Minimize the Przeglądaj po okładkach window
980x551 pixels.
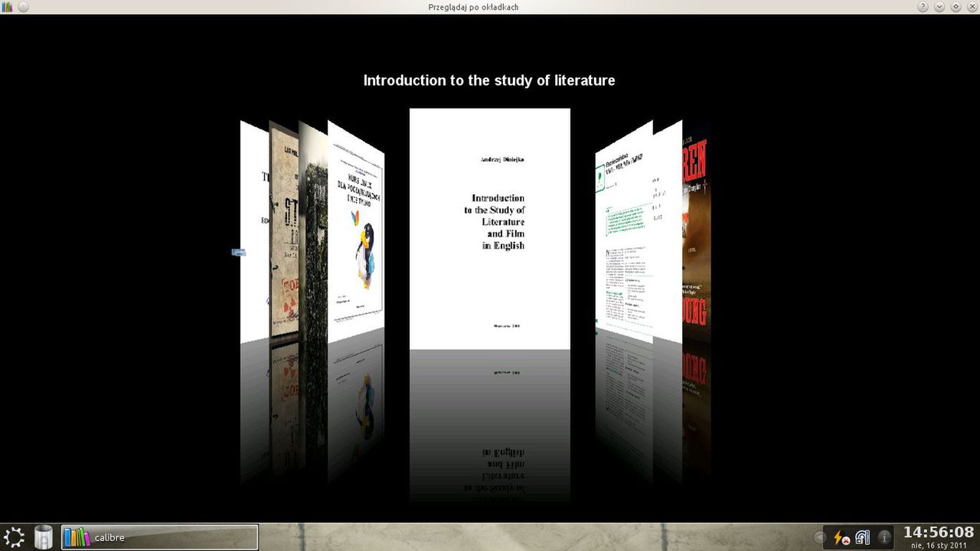click(x=940, y=7)
